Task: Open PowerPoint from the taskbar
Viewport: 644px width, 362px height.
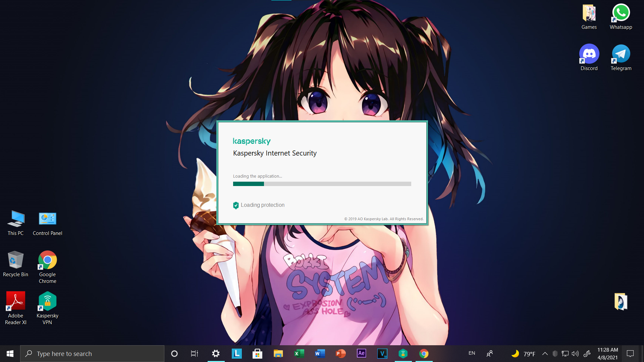Action: pos(340,353)
